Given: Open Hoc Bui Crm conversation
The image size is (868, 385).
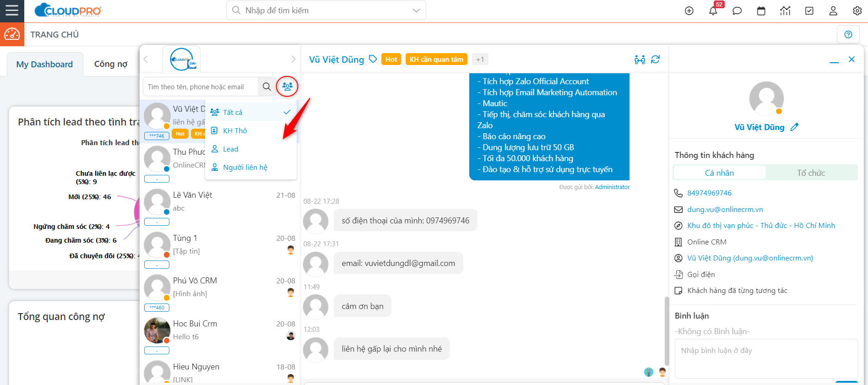Looking at the screenshot, I should pyautogui.click(x=220, y=336).
